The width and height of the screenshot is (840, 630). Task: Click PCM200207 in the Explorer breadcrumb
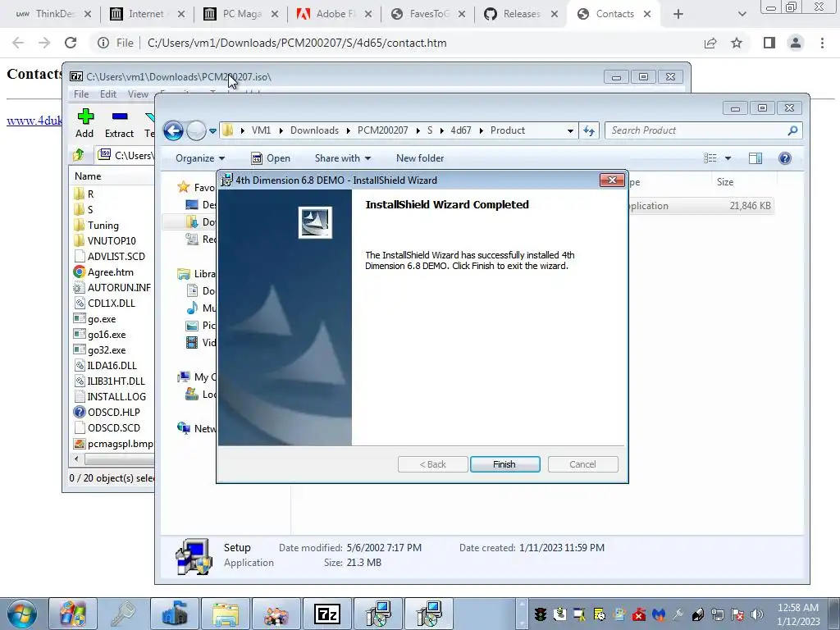point(382,130)
